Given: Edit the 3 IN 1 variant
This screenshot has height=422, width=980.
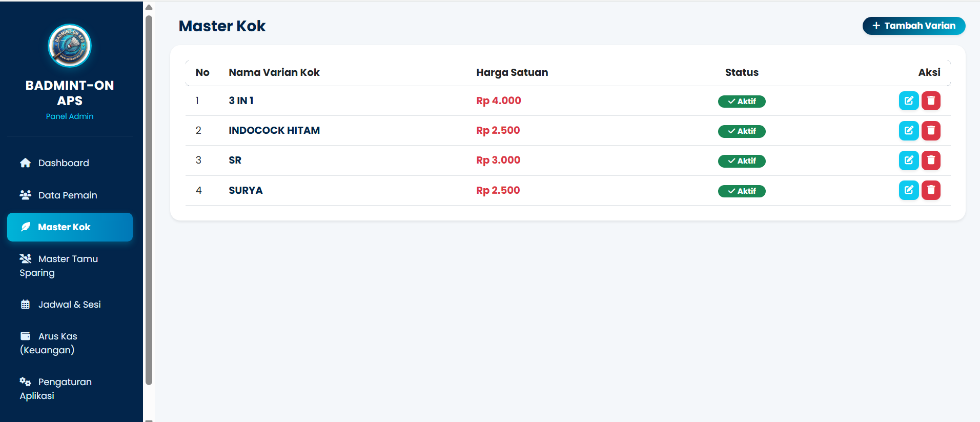Looking at the screenshot, I should point(909,101).
